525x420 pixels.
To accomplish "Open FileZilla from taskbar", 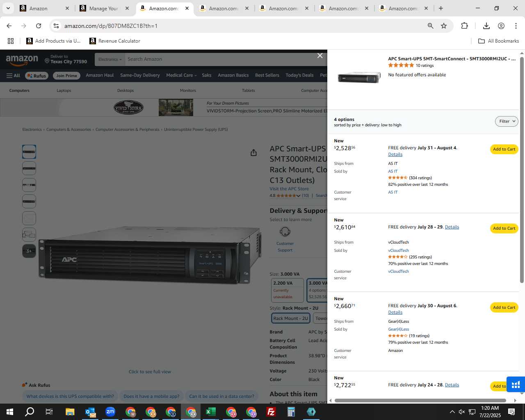I will (x=271, y=412).
